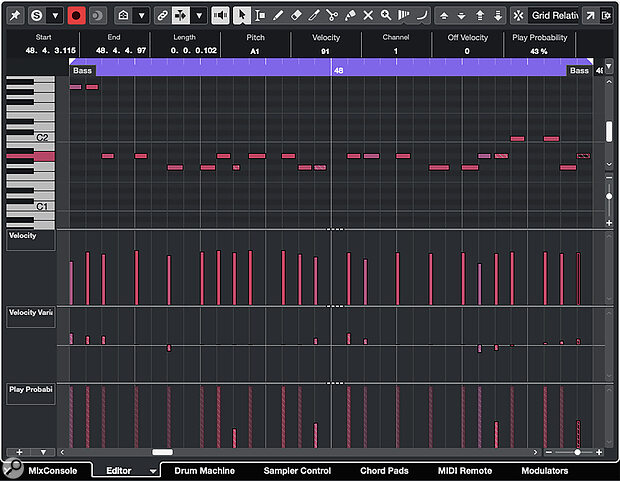Switch to the Modulators tab
Viewport: 620px width, 481px height.
(x=545, y=471)
